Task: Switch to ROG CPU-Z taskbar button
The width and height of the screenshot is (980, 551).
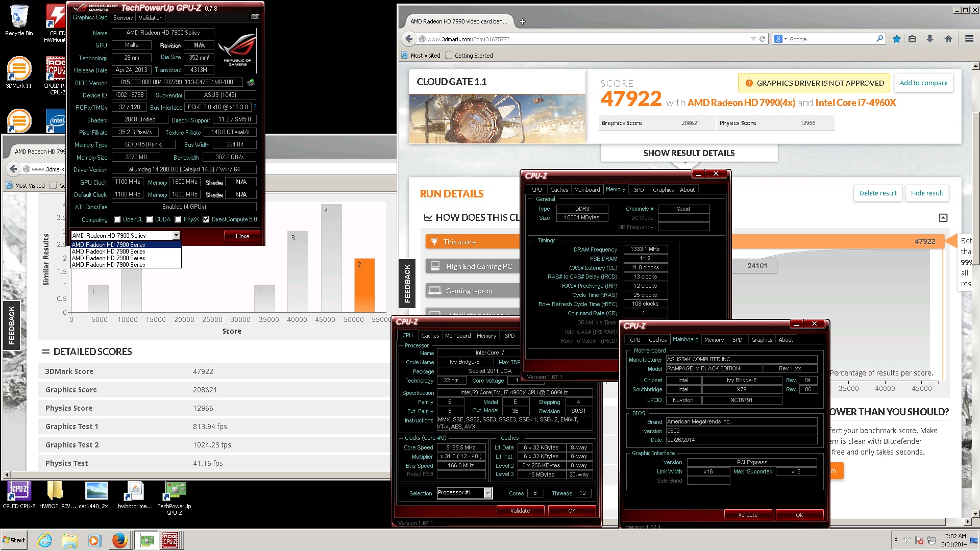Action: (171, 540)
